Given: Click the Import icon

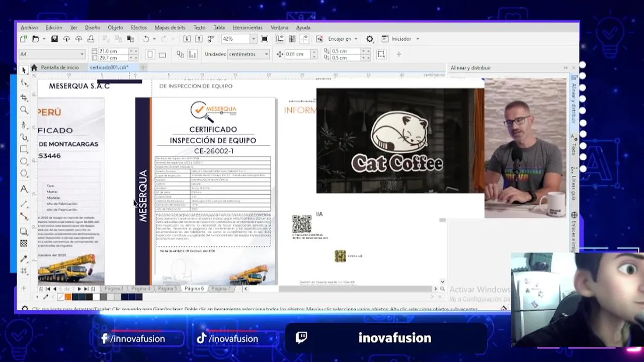Looking at the screenshot, I should coord(187,39).
